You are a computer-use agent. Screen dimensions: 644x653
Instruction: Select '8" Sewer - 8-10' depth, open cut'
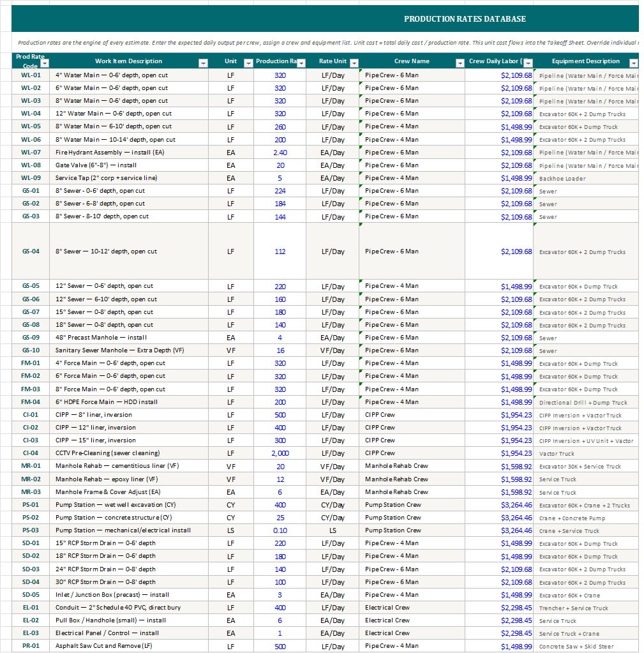129,216
